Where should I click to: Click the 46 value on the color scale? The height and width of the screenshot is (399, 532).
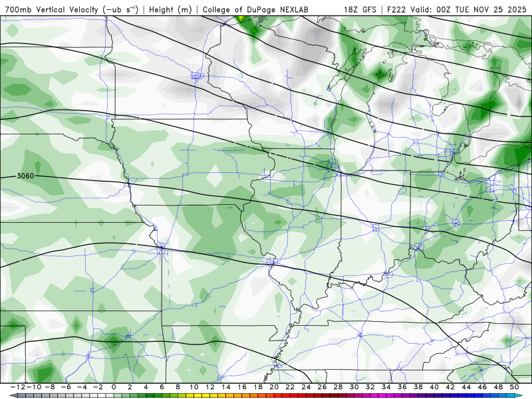[x=482, y=387]
